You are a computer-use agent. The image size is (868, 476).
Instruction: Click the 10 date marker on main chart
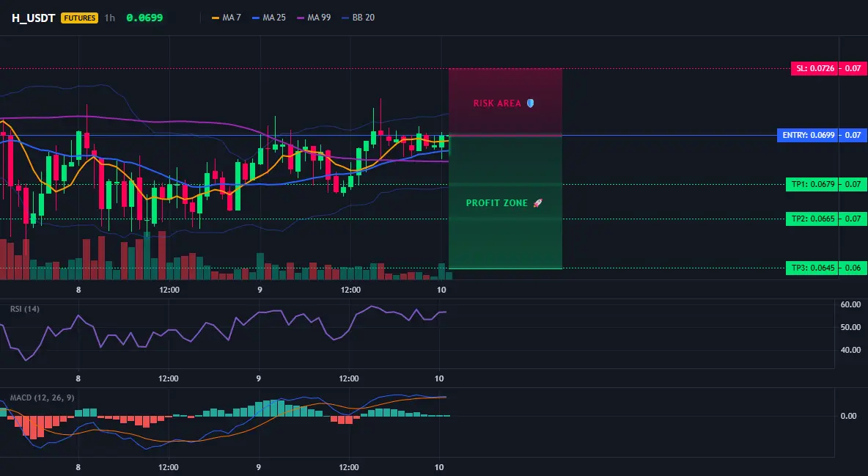(x=441, y=290)
